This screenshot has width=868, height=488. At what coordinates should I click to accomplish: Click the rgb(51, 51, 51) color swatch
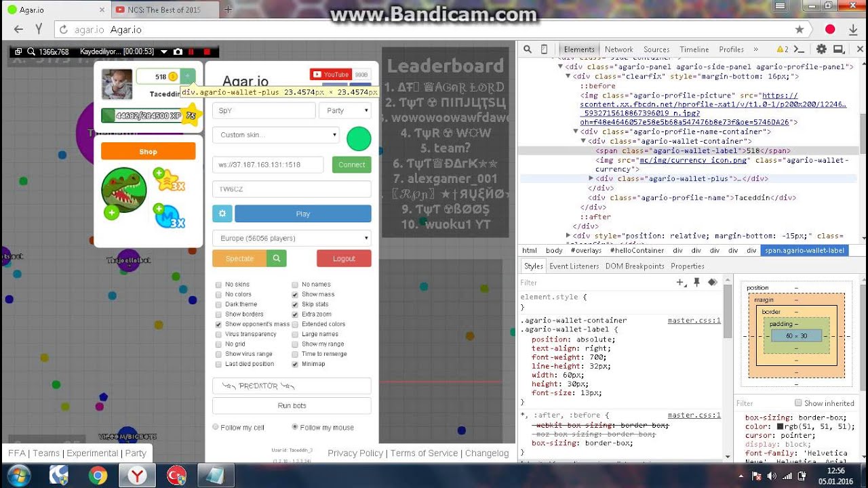782,426
